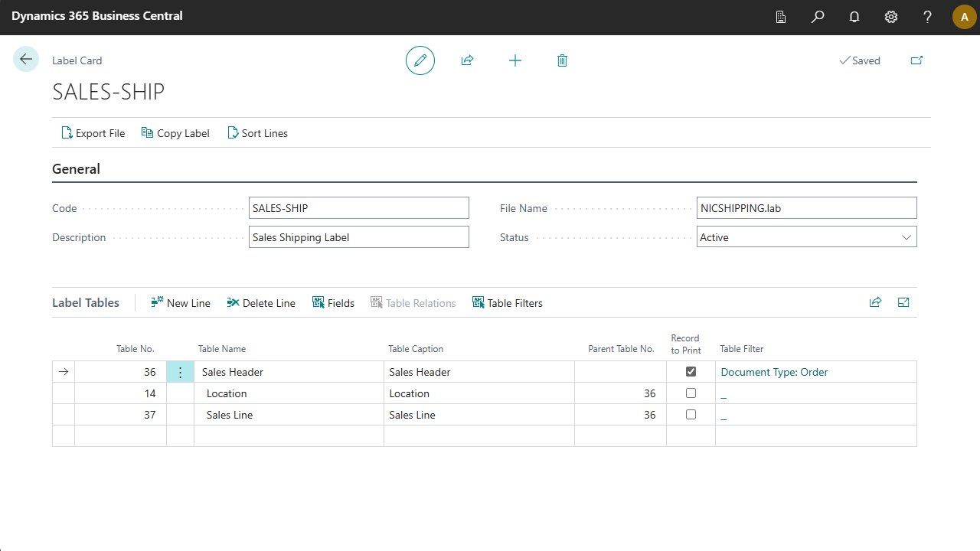The width and height of the screenshot is (980, 551).
Task: Click the Description input field
Action: tap(358, 237)
